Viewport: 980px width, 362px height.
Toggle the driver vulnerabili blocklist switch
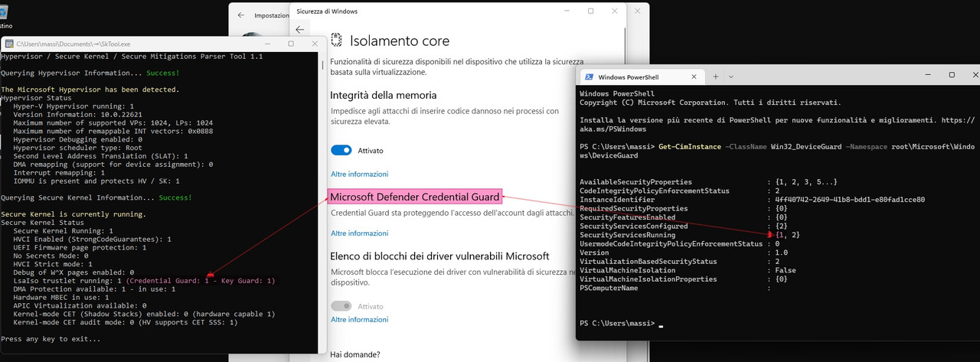tap(341, 306)
